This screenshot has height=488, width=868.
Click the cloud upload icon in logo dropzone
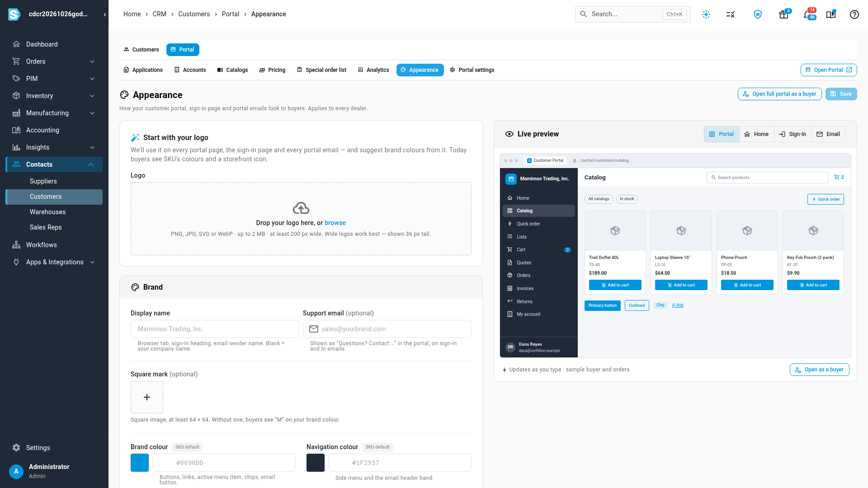pos(301,208)
